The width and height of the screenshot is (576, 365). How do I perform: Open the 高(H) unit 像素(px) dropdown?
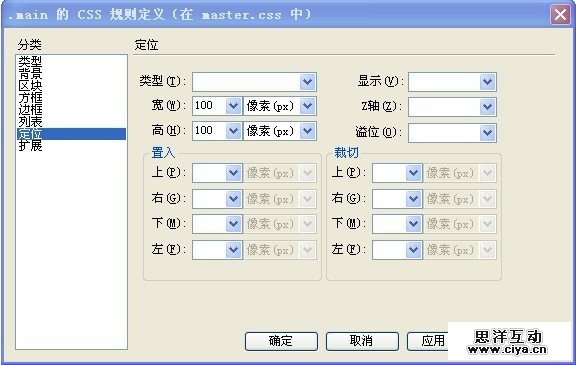click(280, 131)
